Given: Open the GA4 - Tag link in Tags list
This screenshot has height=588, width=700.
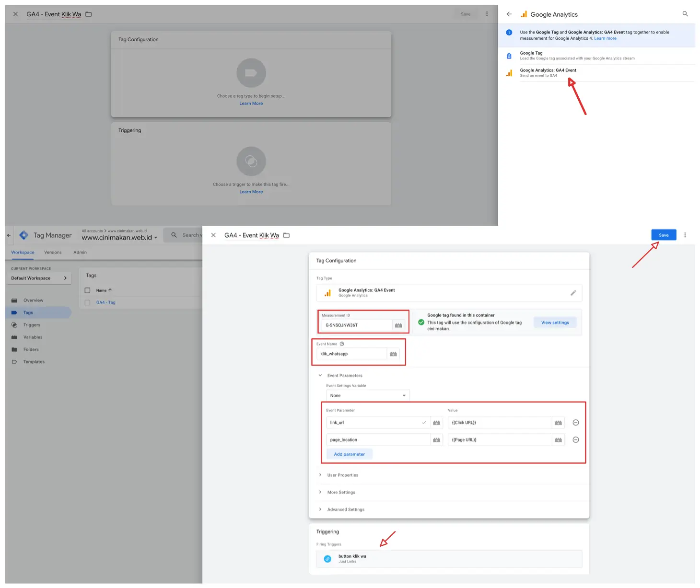Looking at the screenshot, I should (x=106, y=302).
